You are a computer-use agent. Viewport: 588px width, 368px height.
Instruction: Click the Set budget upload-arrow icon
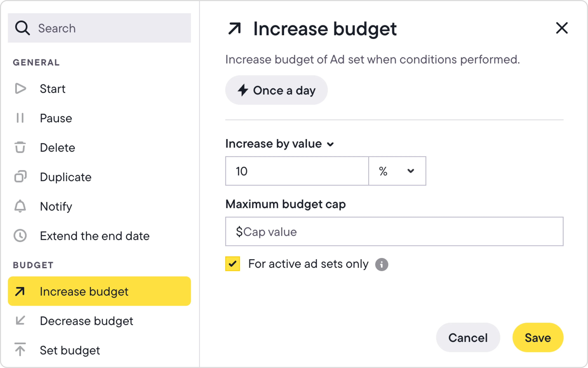tap(20, 349)
